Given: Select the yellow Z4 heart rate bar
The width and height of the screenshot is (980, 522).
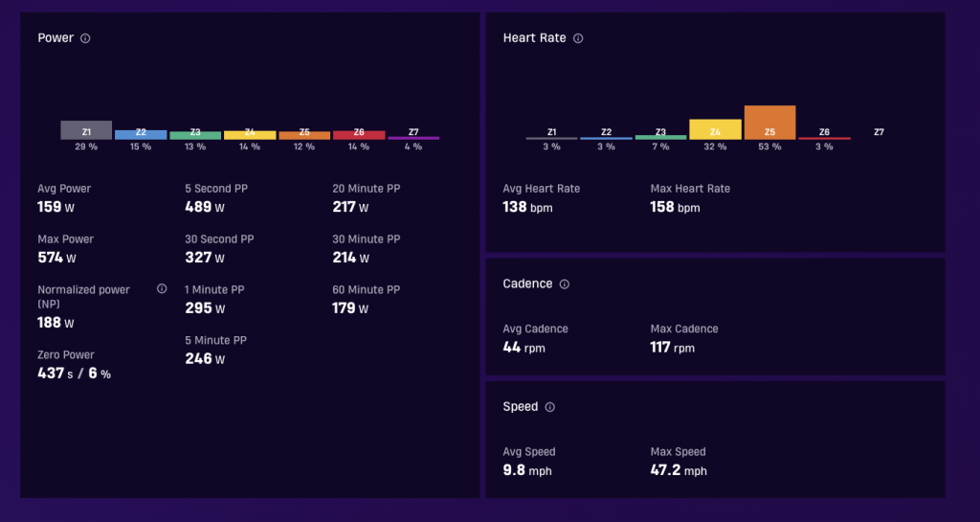Looking at the screenshot, I should 715,129.
